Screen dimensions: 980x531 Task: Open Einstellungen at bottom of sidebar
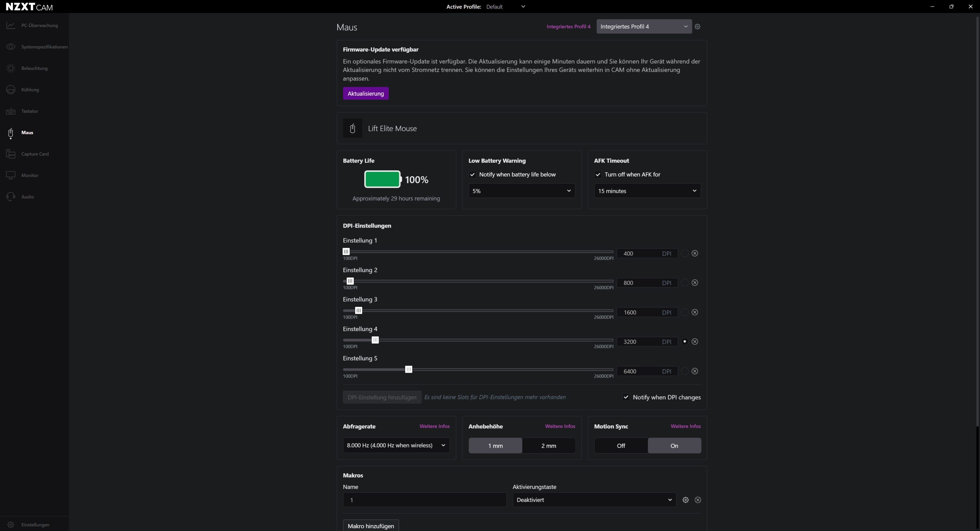pos(35,525)
